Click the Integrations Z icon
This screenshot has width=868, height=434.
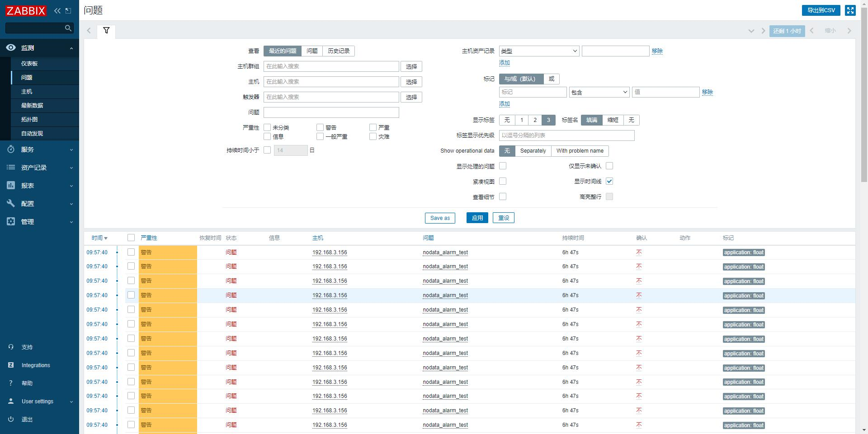pos(11,365)
